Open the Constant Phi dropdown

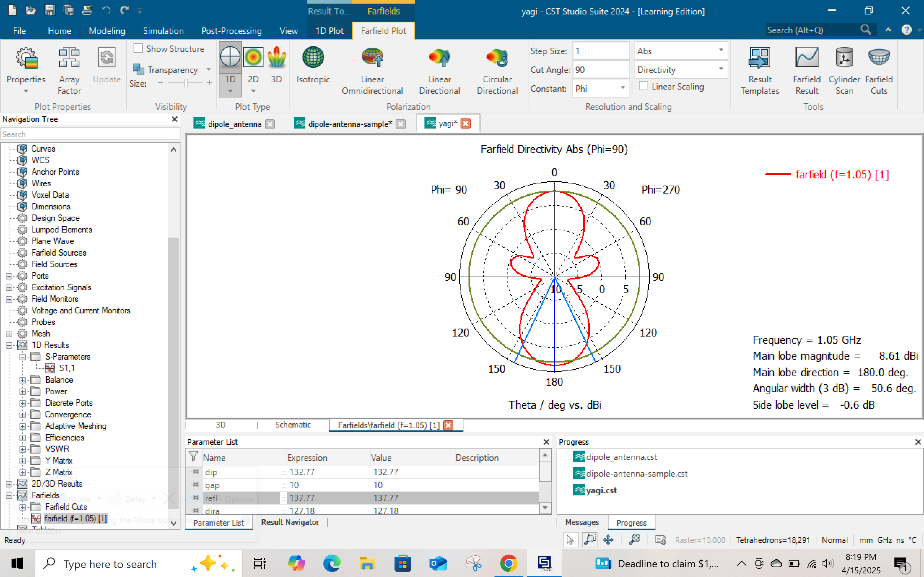tap(622, 88)
